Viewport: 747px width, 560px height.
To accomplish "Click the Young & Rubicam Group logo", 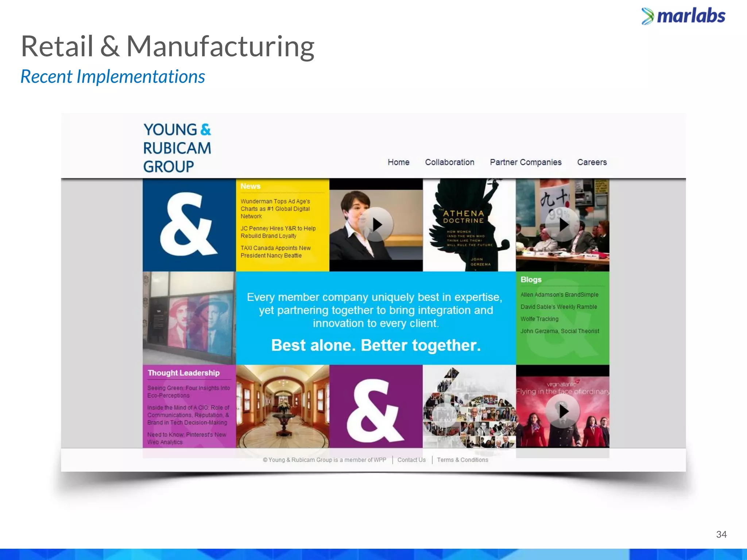I will click(x=177, y=148).
